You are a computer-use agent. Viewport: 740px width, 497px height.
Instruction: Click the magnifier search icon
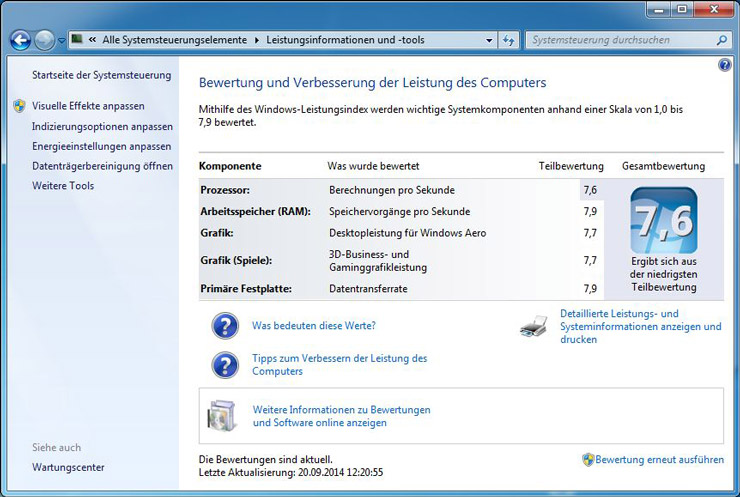click(x=721, y=40)
